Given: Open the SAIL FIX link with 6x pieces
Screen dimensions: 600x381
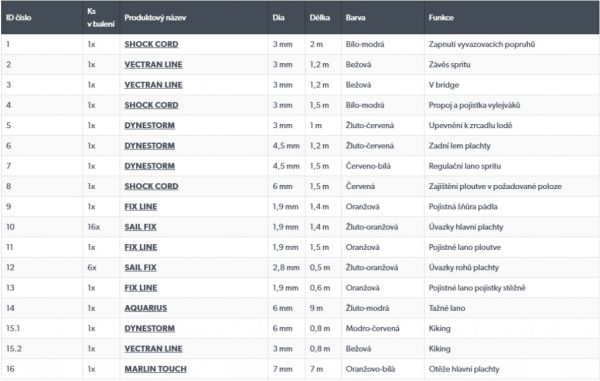Looking at the screenshot, I should pos(140,267).
